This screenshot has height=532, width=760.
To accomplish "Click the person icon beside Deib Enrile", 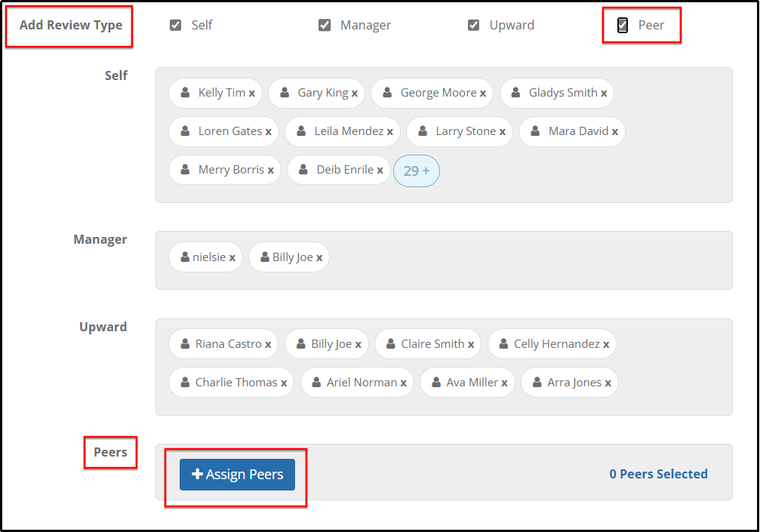I will pyautogui.click(x=303, y=169).
